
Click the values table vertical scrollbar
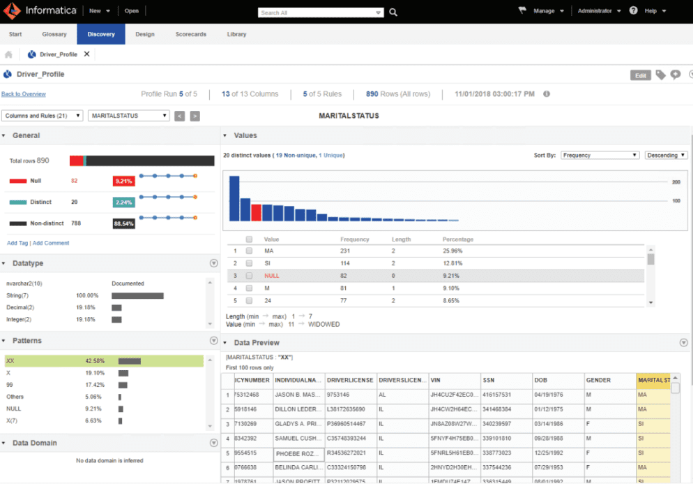[651, 276]
